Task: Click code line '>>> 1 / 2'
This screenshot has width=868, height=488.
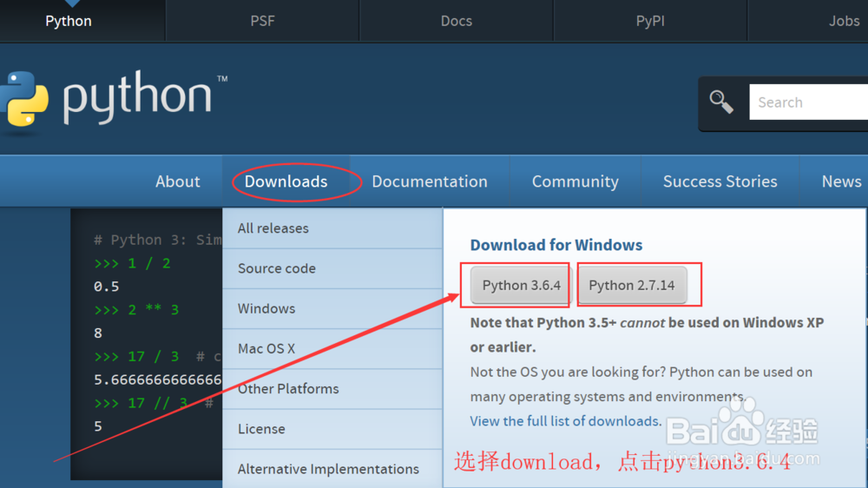Action: (132, 264)
